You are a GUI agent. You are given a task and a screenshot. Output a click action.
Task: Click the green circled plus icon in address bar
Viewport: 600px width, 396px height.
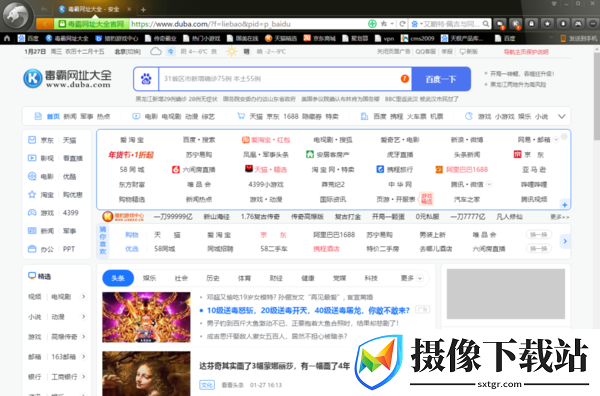pyautogui.click(x=372, y=24)
